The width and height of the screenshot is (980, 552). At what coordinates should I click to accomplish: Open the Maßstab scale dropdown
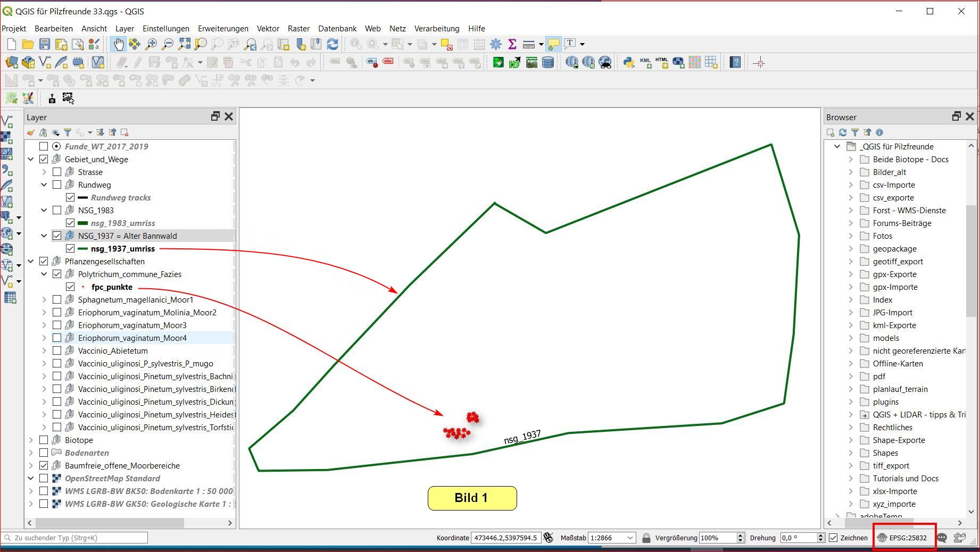click(x=630, y=538)
